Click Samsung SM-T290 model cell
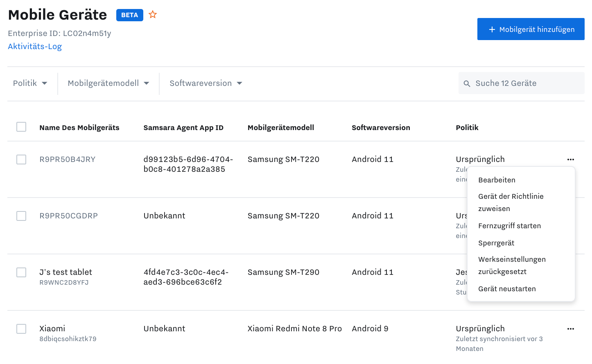 283,272
